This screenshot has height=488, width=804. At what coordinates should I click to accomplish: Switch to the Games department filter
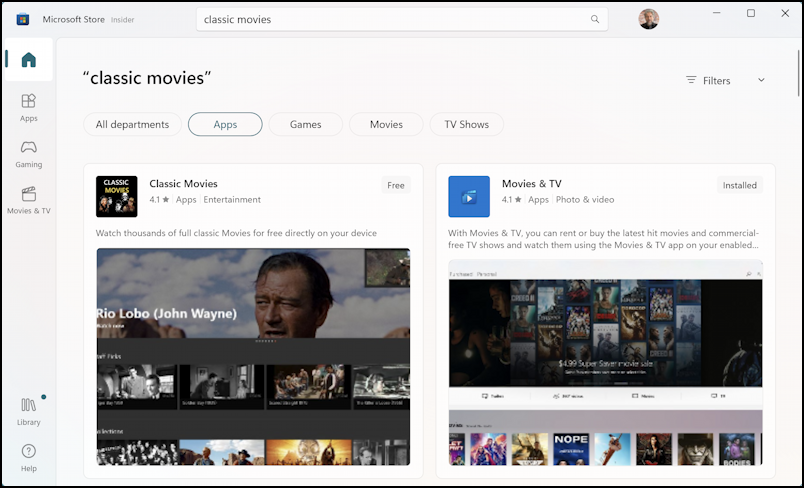[306, 124]
